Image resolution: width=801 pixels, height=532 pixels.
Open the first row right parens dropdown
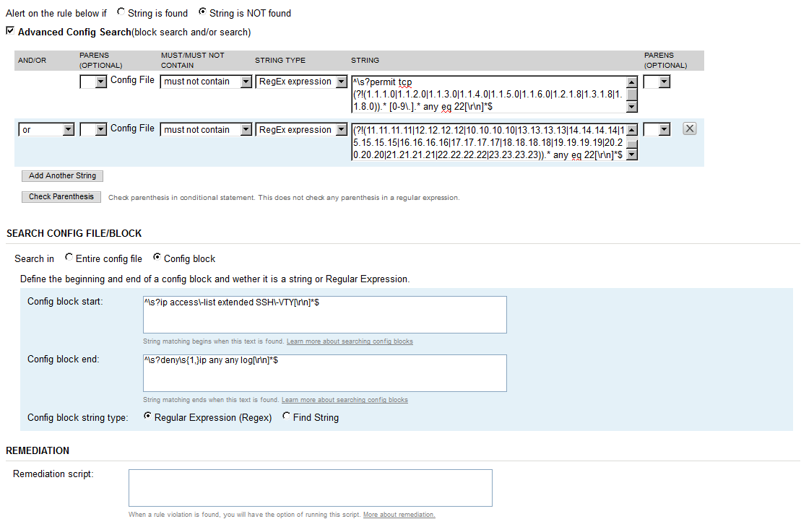coord(657,82)
